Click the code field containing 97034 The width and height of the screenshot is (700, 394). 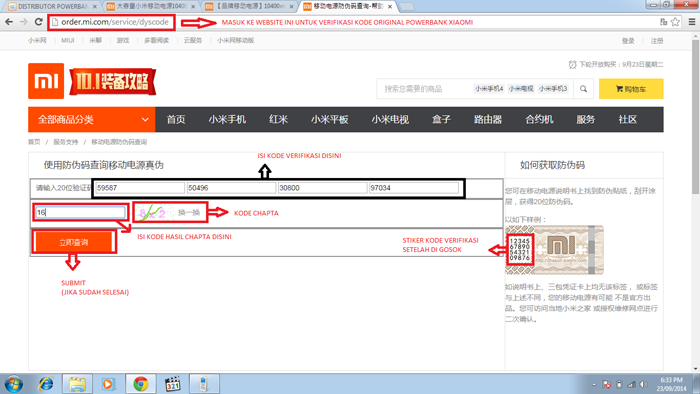click(x=413, y=188)
